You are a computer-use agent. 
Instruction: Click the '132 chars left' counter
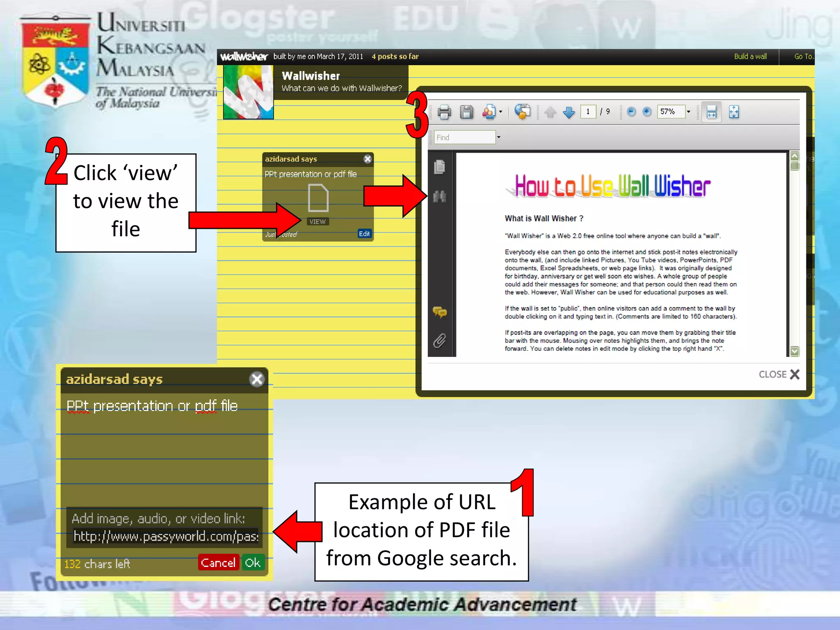(97, 564)
